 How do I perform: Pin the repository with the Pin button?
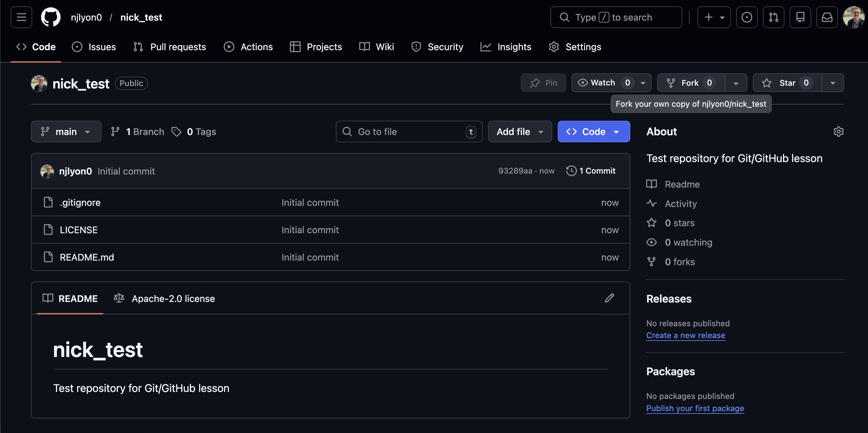[x=543, y=83]
